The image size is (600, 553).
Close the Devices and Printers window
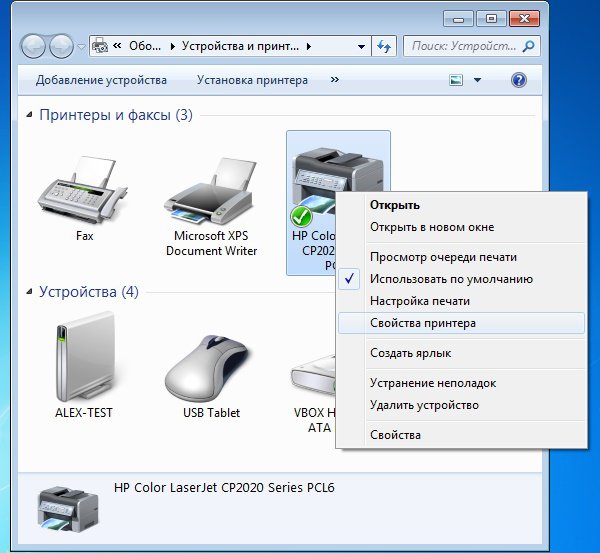[524, 19]
